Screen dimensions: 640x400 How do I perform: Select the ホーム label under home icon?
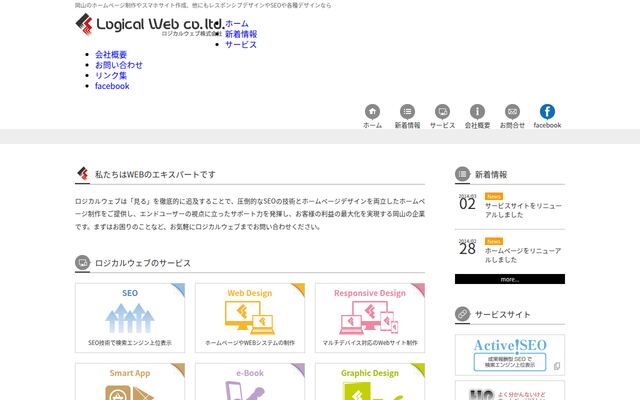[372, 125]
